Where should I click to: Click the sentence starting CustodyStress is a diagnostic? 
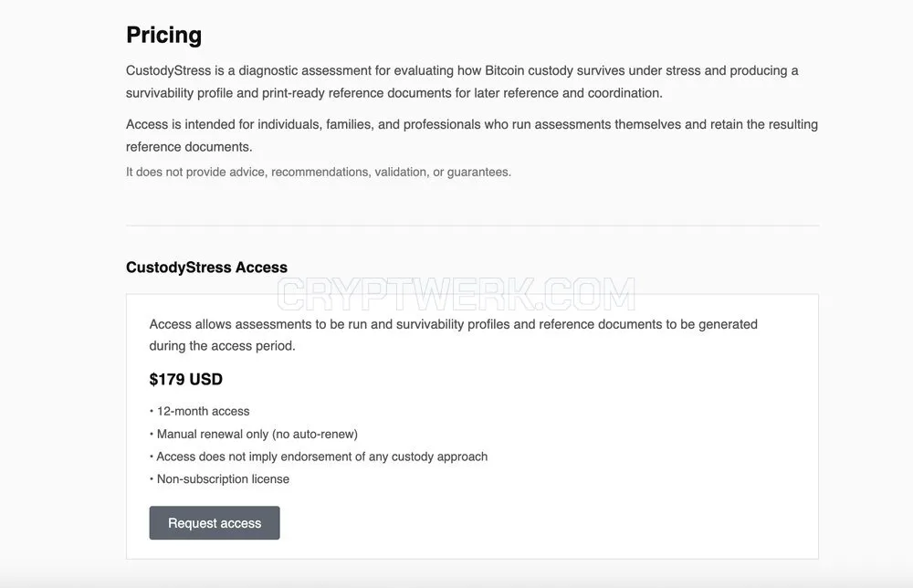462,81
